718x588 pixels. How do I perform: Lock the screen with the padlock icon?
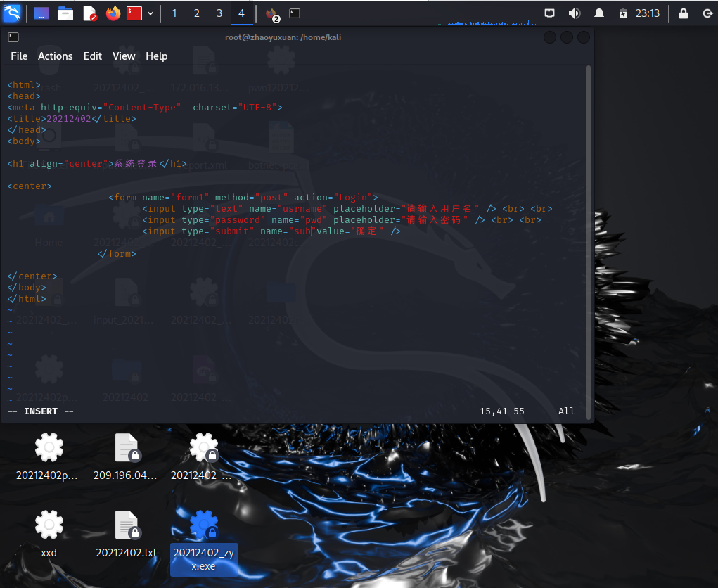tap(684, 13)
